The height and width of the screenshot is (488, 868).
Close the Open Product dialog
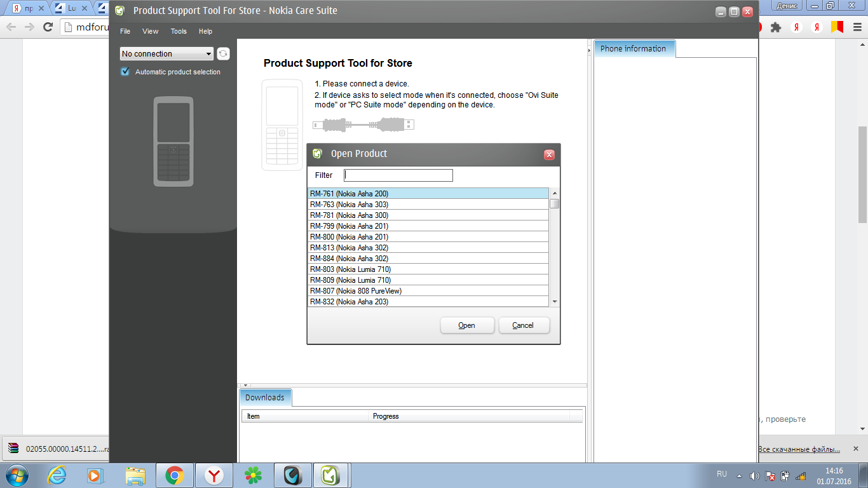pyautogui.click(x=549, y=154)
